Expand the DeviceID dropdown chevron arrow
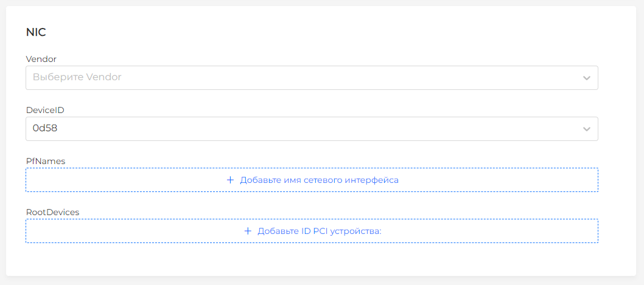The width and height of the screenshot is (644, 285). (586, 129)
